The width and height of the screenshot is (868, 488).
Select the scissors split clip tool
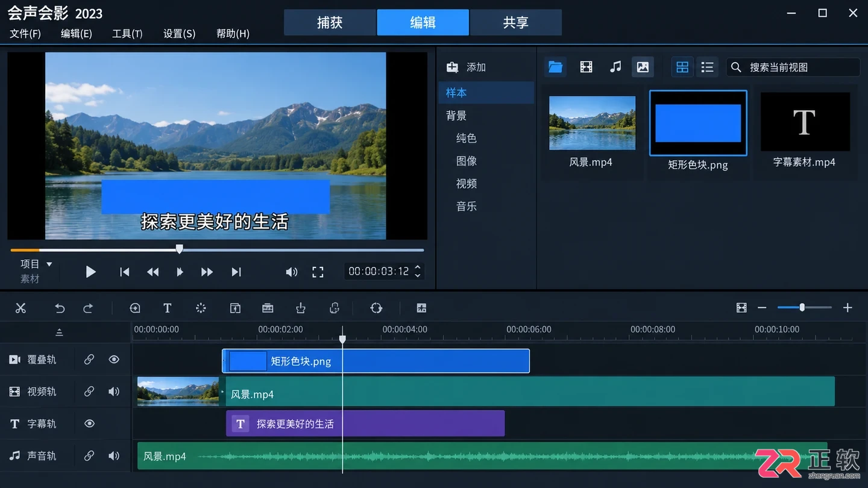pyautogui.click(x=20, y=308)
